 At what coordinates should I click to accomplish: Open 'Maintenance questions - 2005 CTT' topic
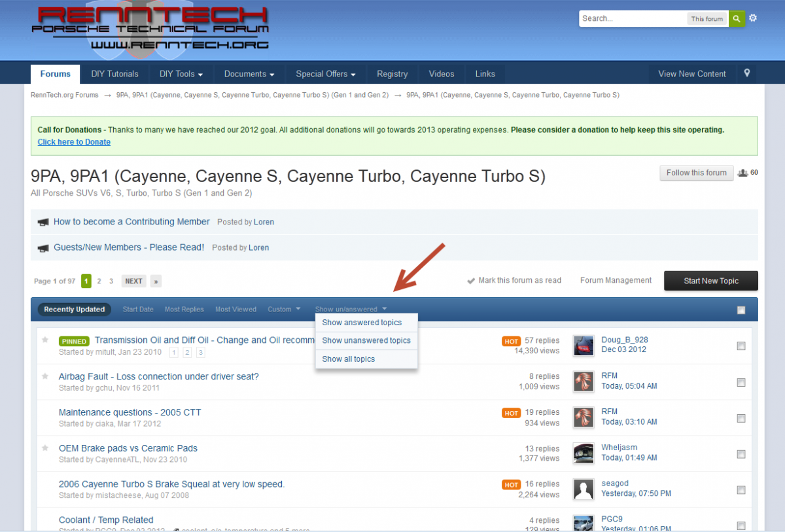[130, 412]
